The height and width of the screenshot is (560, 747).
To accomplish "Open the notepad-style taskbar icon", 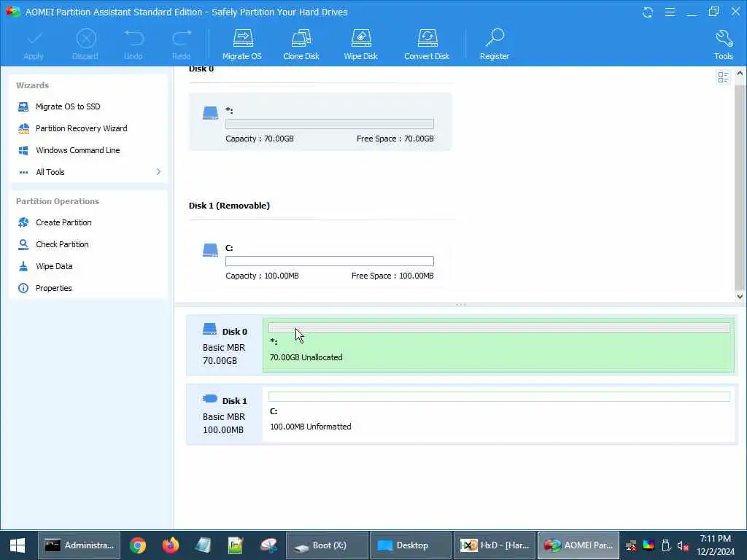I will pos(203,545).
